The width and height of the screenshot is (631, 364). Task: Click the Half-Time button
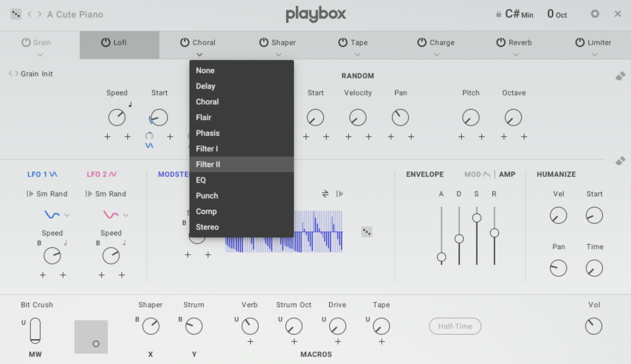tap(455, 326)
